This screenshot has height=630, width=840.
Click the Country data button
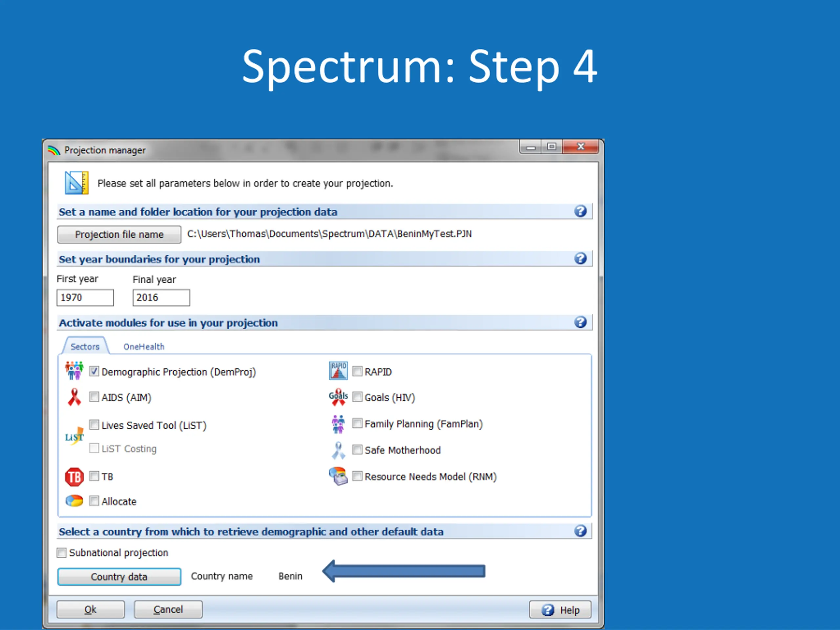tap(119, 577)
